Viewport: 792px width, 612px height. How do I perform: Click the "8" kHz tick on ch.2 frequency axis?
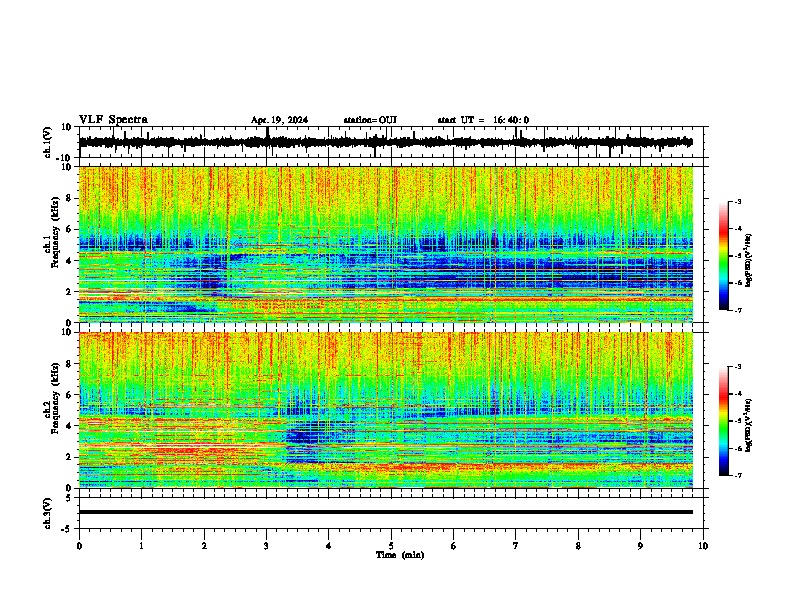point(70,364)
